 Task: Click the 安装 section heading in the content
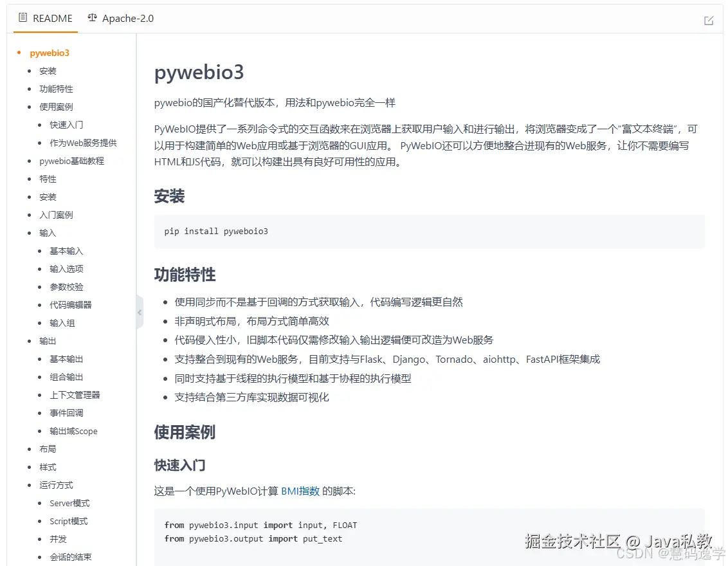[170, 196]
